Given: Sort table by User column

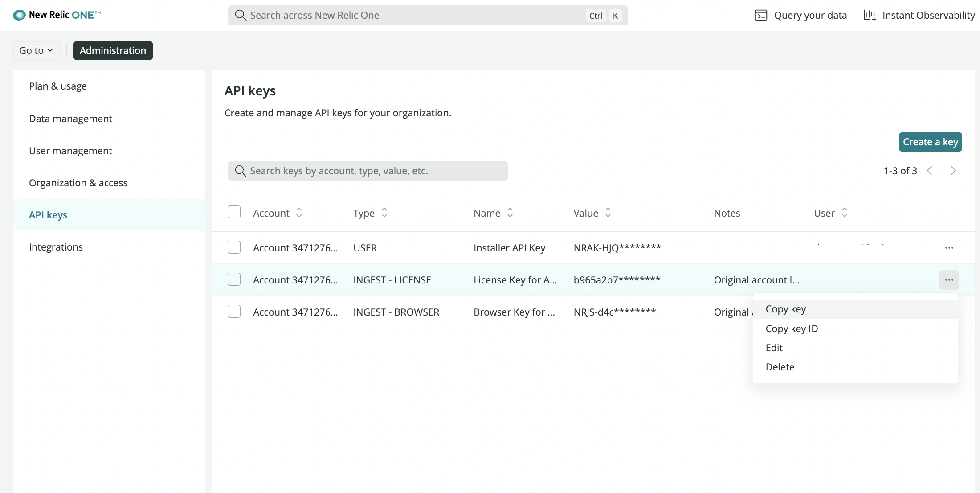Looking at the screenshot, I should tap(845, 213).
